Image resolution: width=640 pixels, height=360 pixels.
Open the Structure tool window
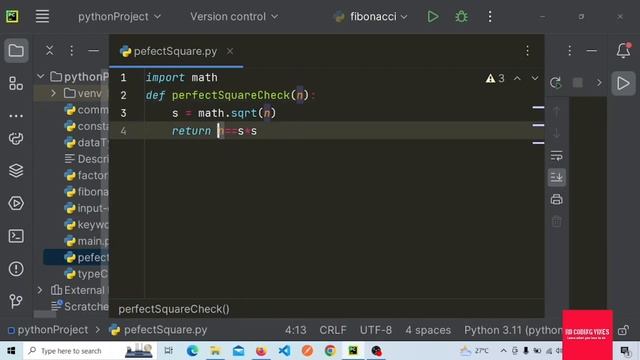point(16,84)
